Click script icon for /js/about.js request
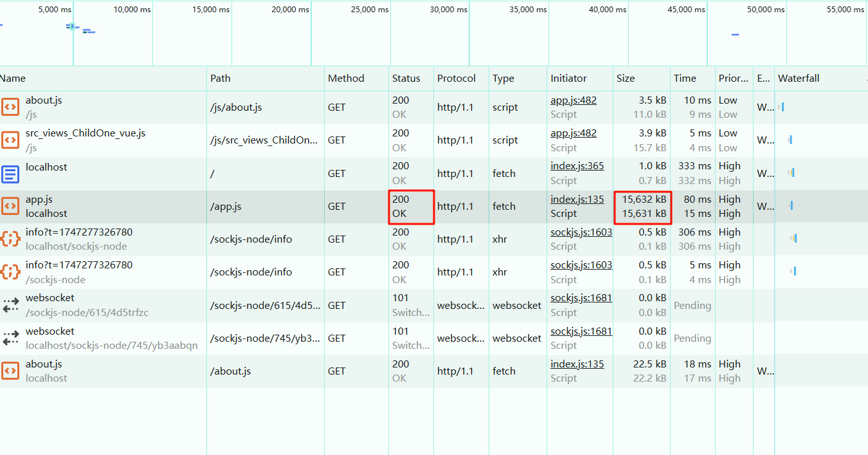Screen dimensions: 868x455 [x=10, y=107]
